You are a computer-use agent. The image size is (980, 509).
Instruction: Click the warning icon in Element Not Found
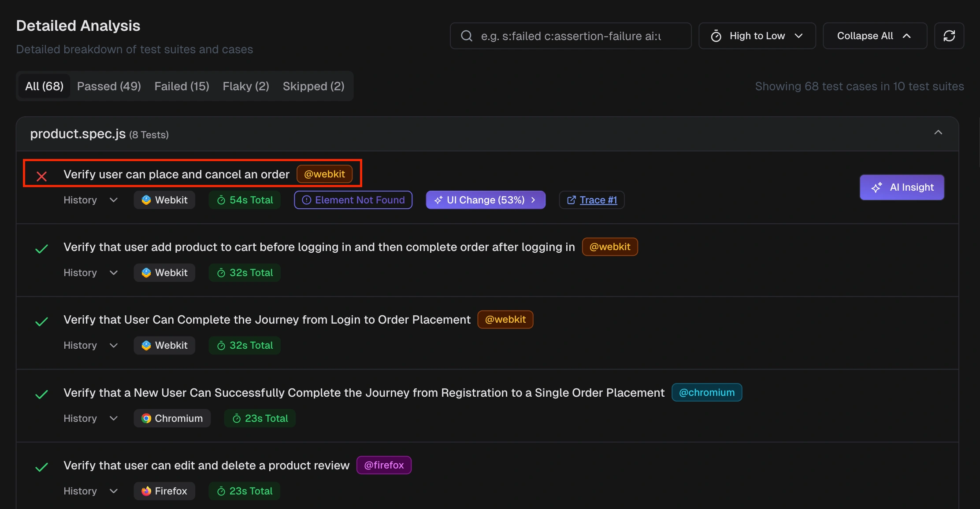[307, 199]
